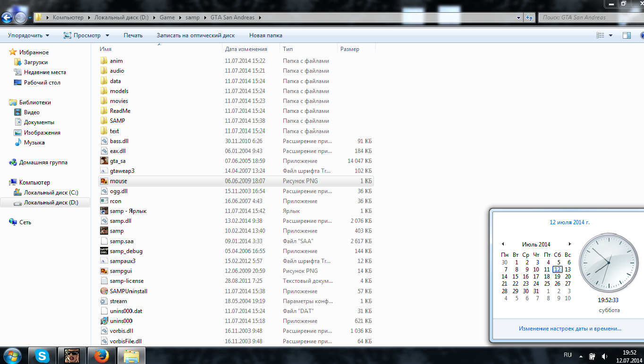
Task: Sort by Дата изменения column header
Action: (x=251, y=49)
